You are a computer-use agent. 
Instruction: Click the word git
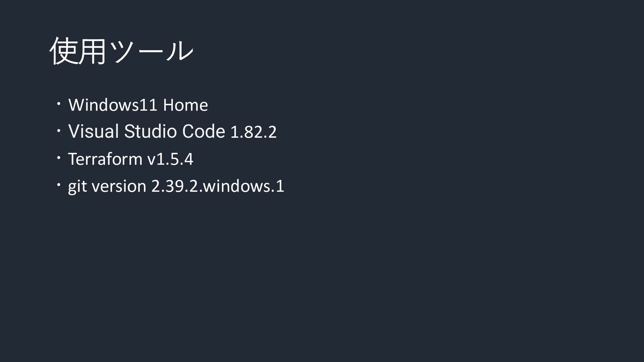point(77,186)
